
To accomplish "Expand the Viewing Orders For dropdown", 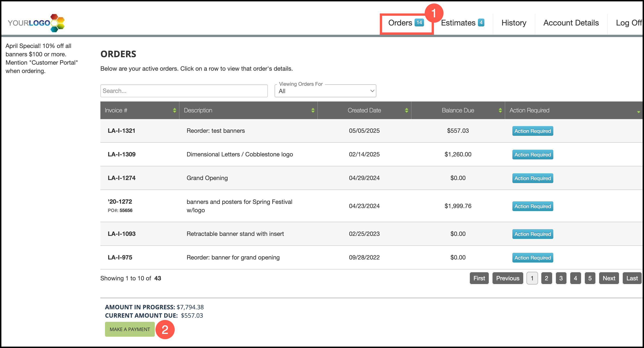I will click(325, 91).
